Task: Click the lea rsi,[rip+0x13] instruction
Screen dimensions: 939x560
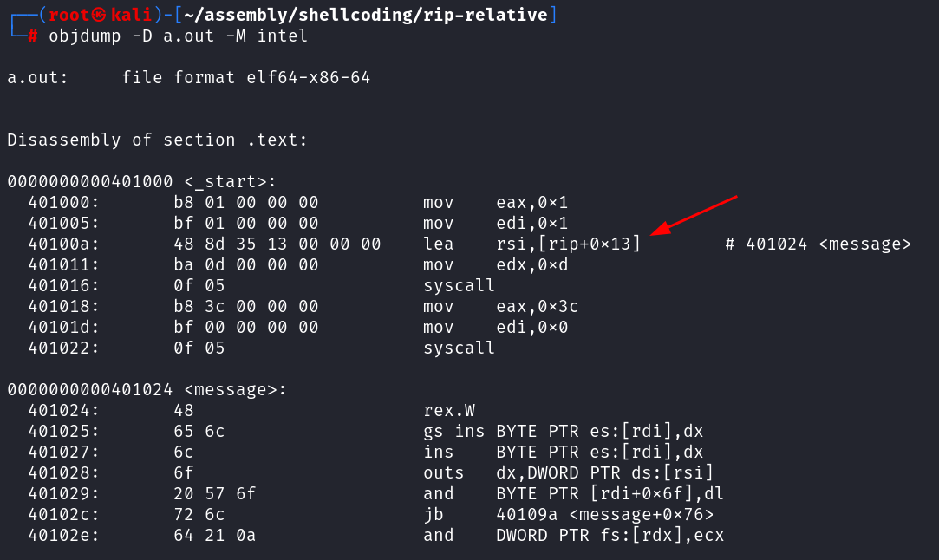Action: [531, 244]
